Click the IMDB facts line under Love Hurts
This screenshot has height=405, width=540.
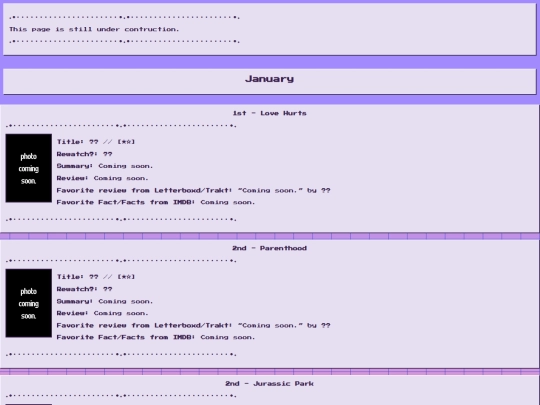(156, 202)
